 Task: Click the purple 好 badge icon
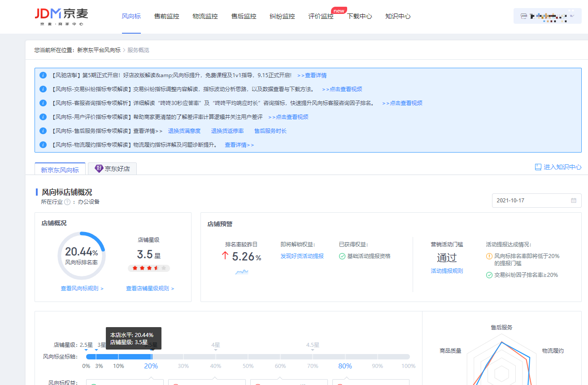click(x=99, y=169)
